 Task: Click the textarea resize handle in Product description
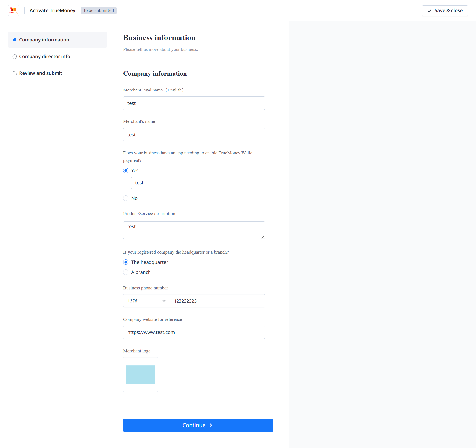[x=263, y=237]
